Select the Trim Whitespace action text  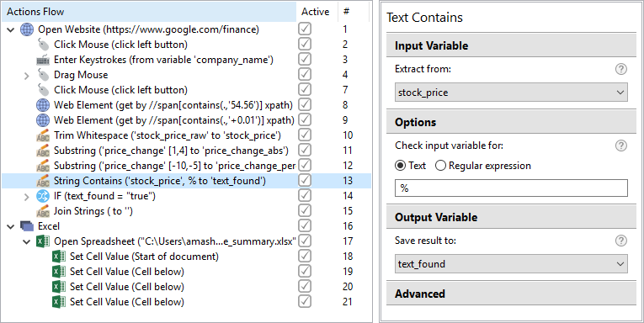click(x=168, y=135)
